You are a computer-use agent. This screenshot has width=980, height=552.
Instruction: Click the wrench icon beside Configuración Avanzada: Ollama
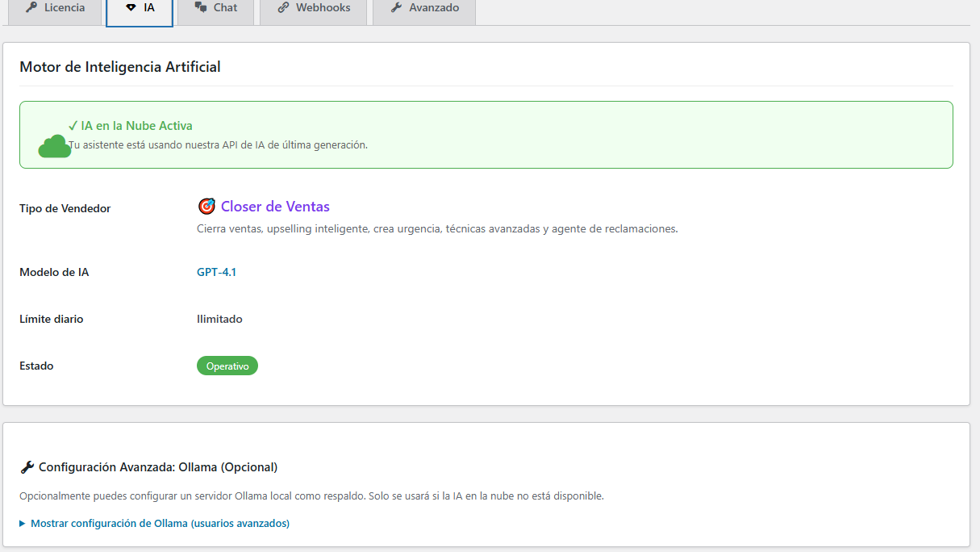[x=27, y=467]
